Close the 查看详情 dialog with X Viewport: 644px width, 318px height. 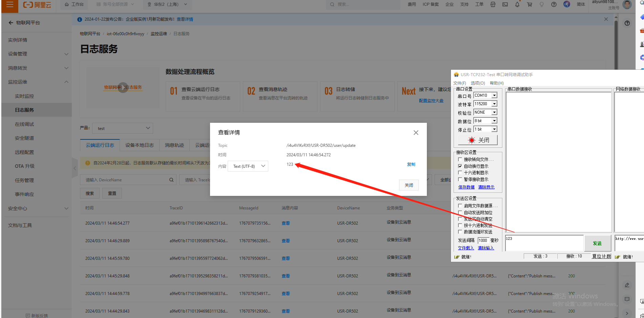pyautogui.click(x=416, y=133)
